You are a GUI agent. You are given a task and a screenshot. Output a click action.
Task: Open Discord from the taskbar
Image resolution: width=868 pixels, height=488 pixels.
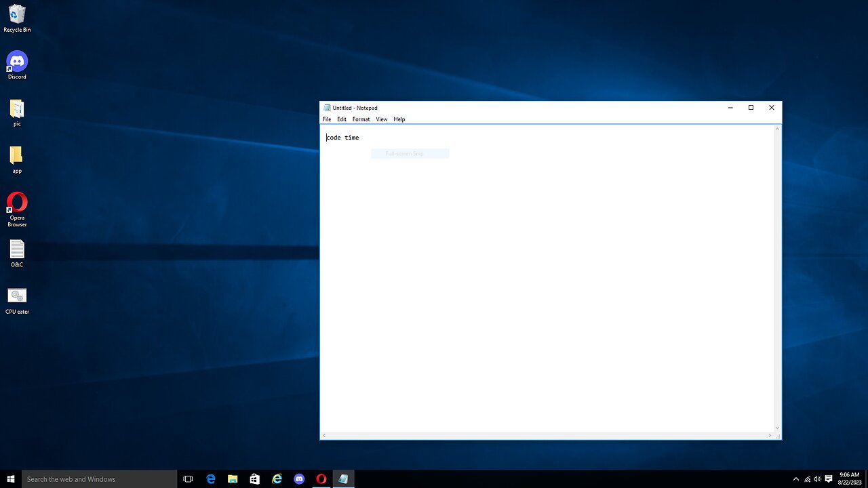pyautogui.click(x=299, y=479)
